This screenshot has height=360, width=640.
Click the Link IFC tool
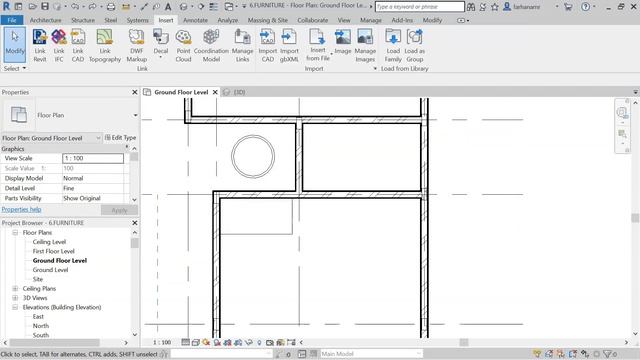click(x=59, y=46)
